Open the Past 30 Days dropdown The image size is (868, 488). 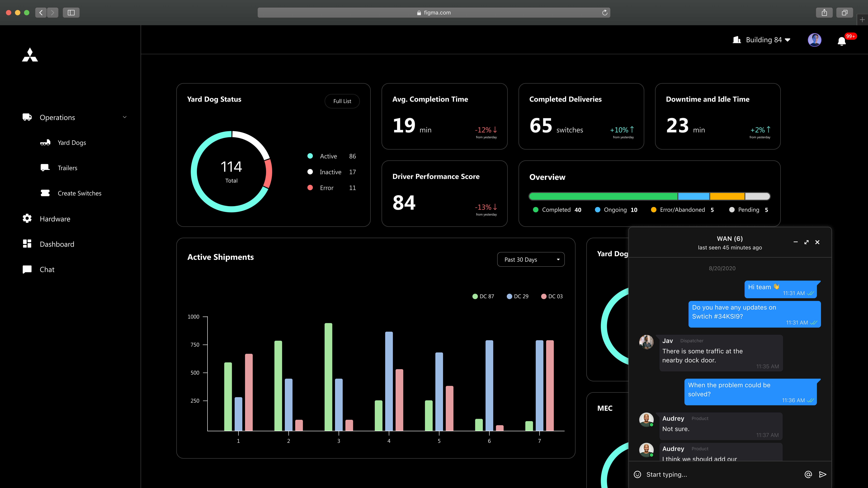531,259
